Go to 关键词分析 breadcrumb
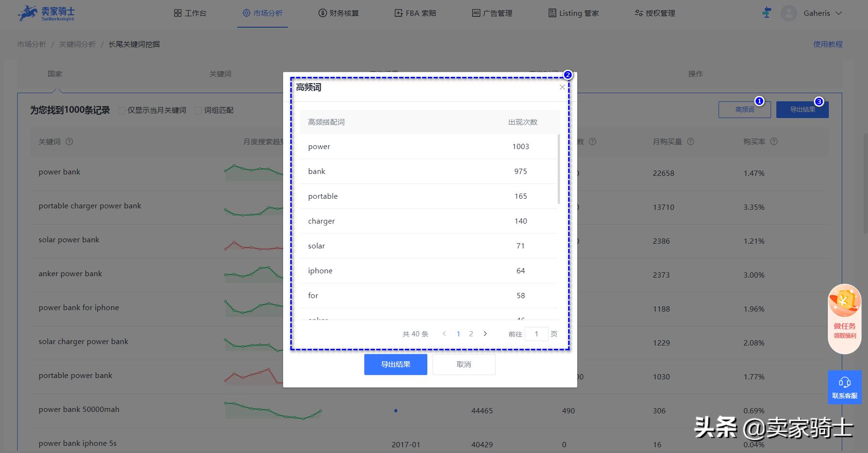This screenshot has height=453, width=868. 77,44
